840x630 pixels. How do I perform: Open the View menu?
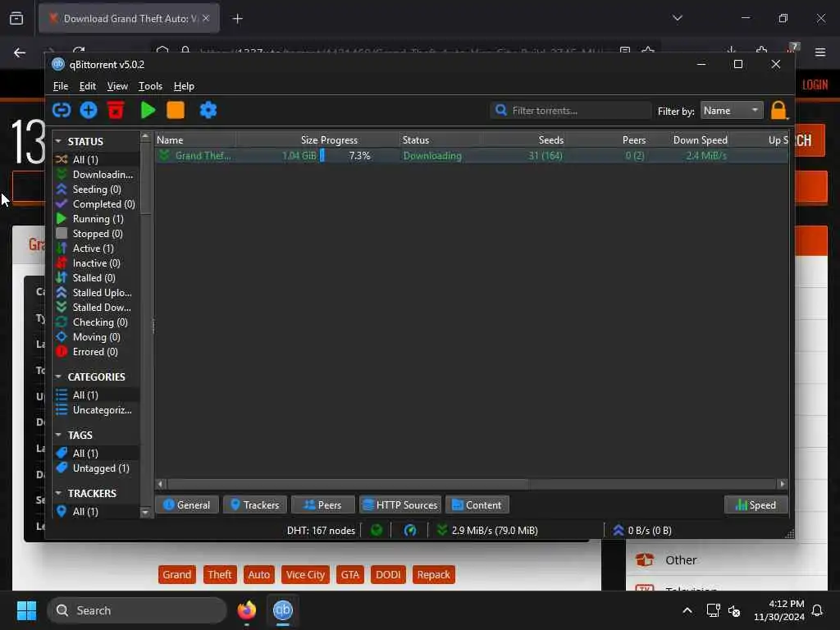[x=117, y=86]
